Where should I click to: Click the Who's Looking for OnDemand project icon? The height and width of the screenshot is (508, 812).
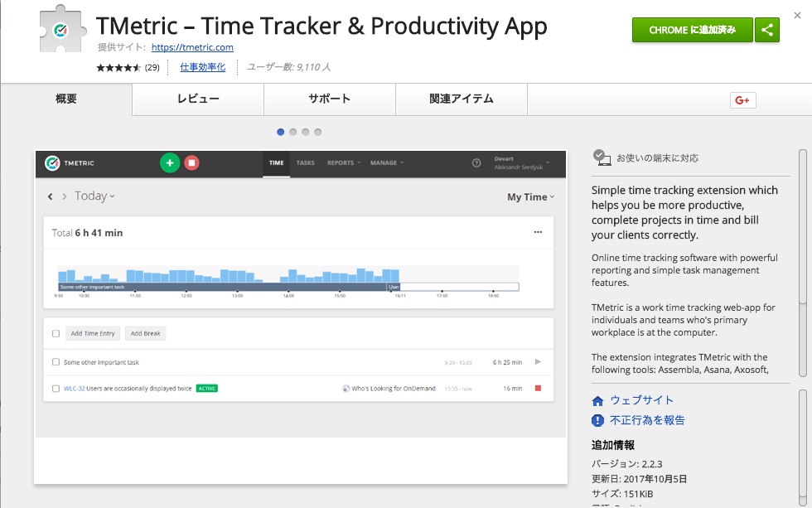[x=346, y=389]
